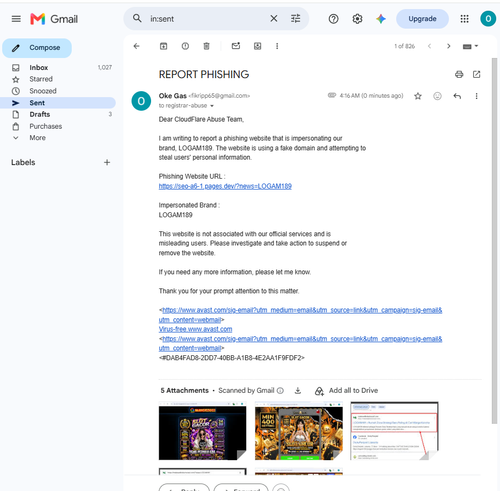Open the Google apps grid
Image resolution: width=500 pixels, height=491 pixels.
(464, 19)
